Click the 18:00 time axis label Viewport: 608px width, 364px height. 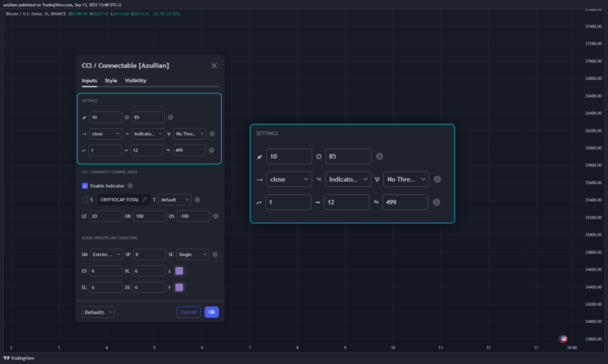pyautogui.click(x=572, y=348)
